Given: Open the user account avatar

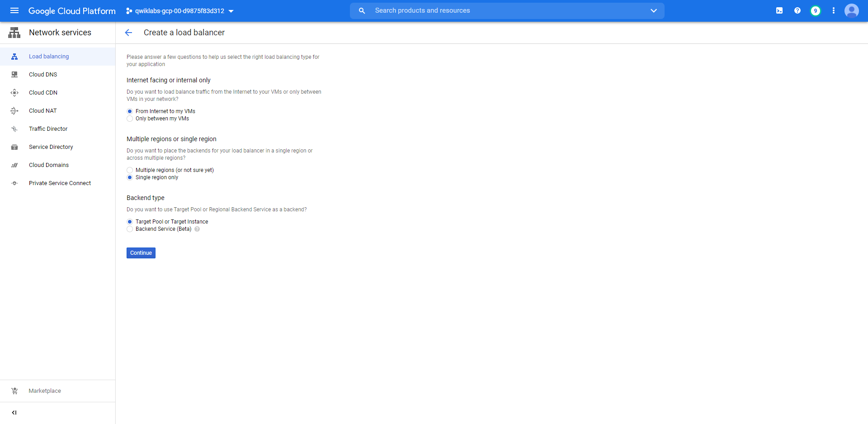Looking at the screenshot, I should (852, 11).
